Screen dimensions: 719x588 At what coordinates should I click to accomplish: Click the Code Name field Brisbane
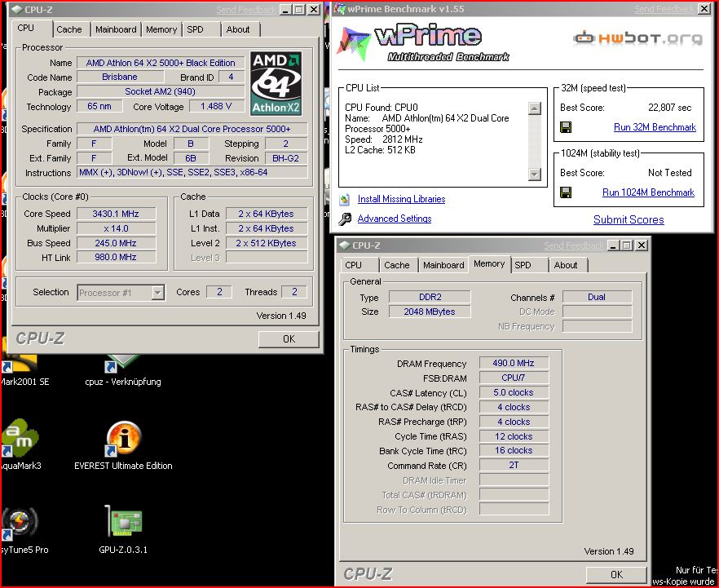pos(120,77)
